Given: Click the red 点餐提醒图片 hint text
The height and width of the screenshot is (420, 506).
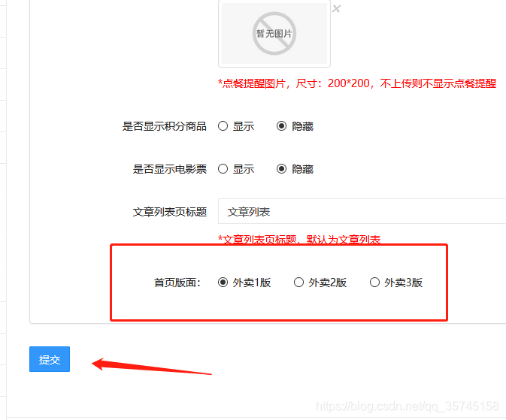Looking at the screenshot, I should point(357,83).
